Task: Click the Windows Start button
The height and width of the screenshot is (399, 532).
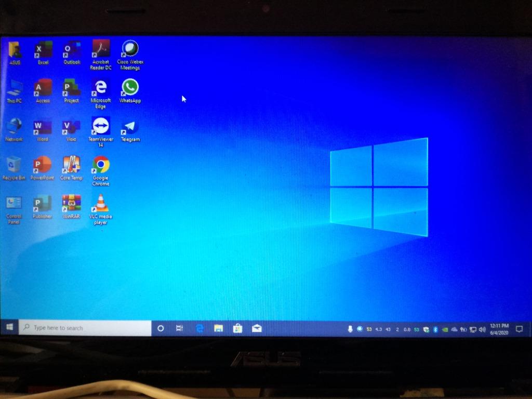Action: [x=9, y=328]
